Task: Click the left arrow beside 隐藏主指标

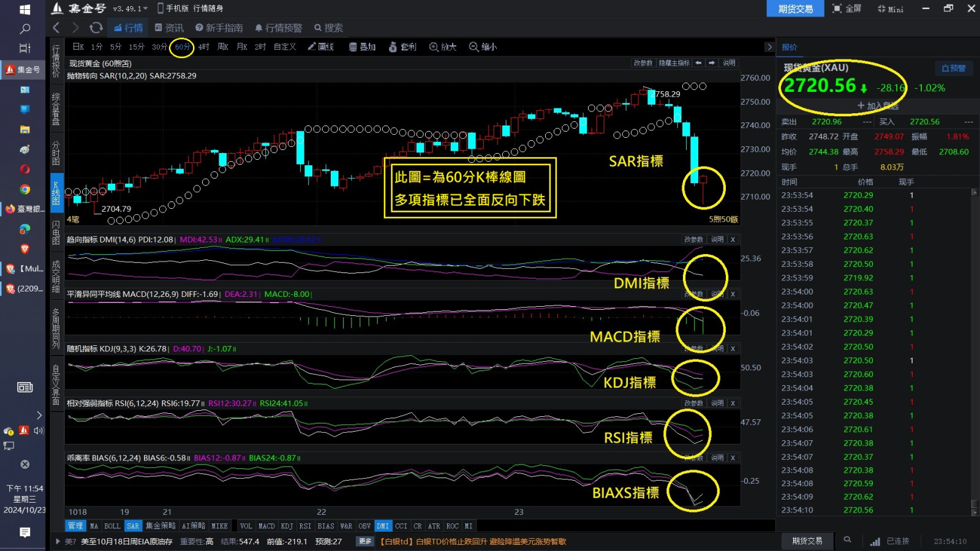Action: pyautogui.click(x=698, y=63)
